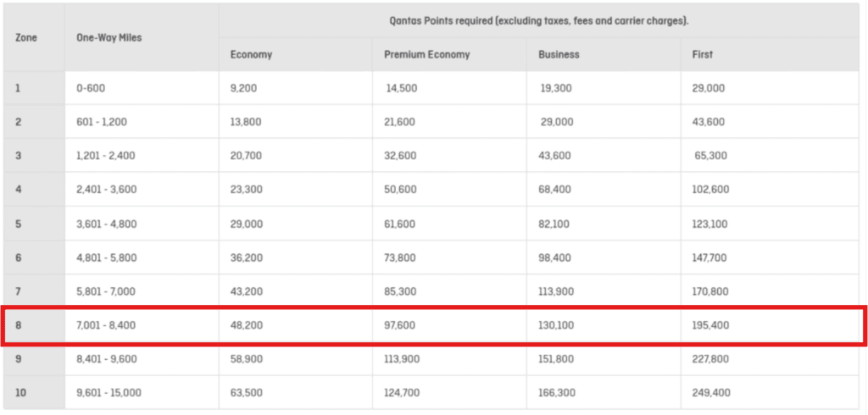The height and width of the screenshot is (415, 868).
Task: Click the 63,500 Economy value
Action: click(246, 393)
